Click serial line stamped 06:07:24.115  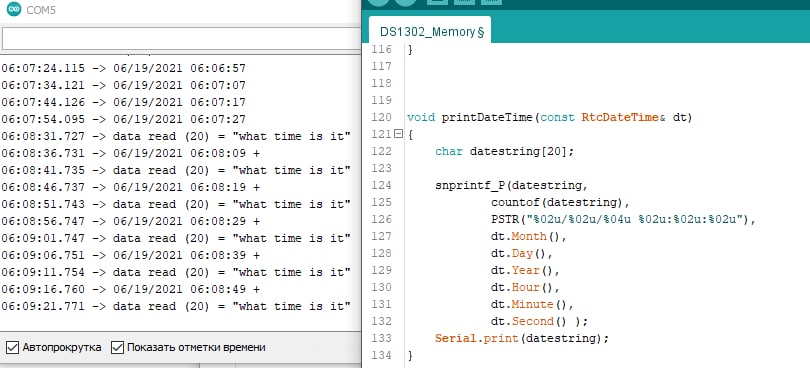pos(123,68)
